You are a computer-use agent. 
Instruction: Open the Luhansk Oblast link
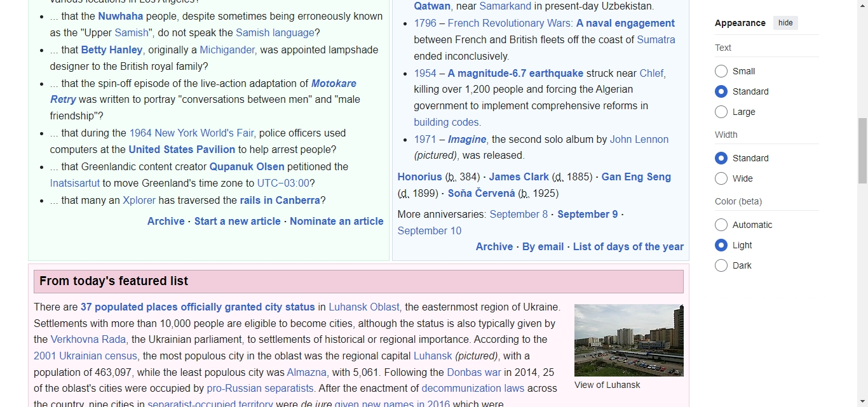pos(364,307)
